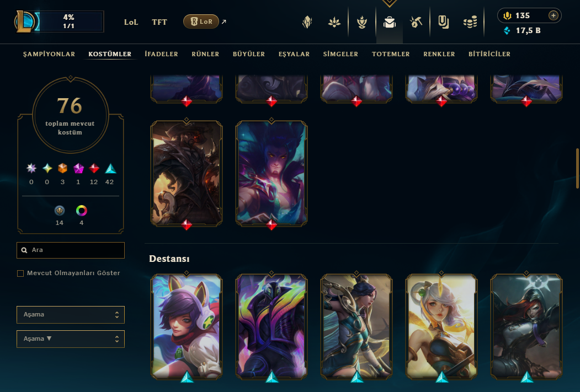Open the laurel emblem navigation icon
The width and height of the screenshot is (580, 392).
coord(362,23)
